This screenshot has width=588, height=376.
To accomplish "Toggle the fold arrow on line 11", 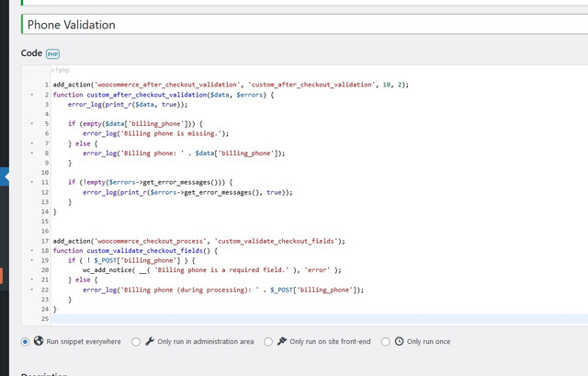I will pyautogui.click(x=32, y=182).
